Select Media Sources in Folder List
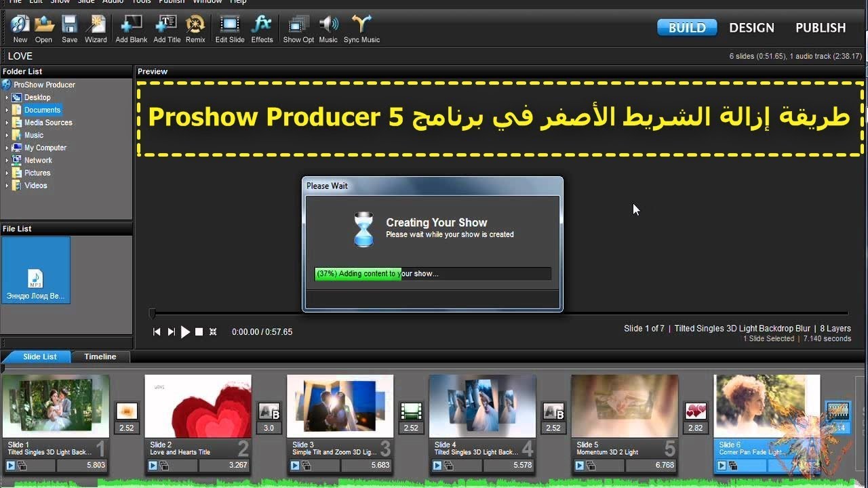The image size is (868, 488). pos(48,123)
